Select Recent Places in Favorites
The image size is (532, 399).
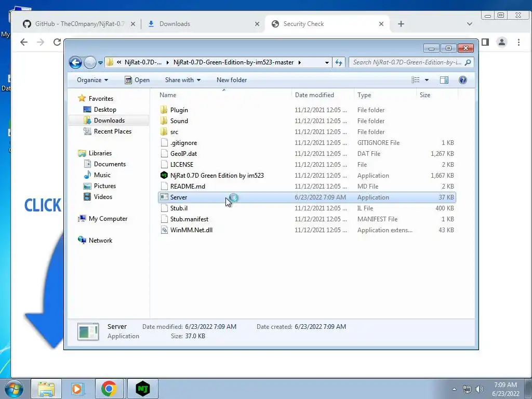click(112, 131)
